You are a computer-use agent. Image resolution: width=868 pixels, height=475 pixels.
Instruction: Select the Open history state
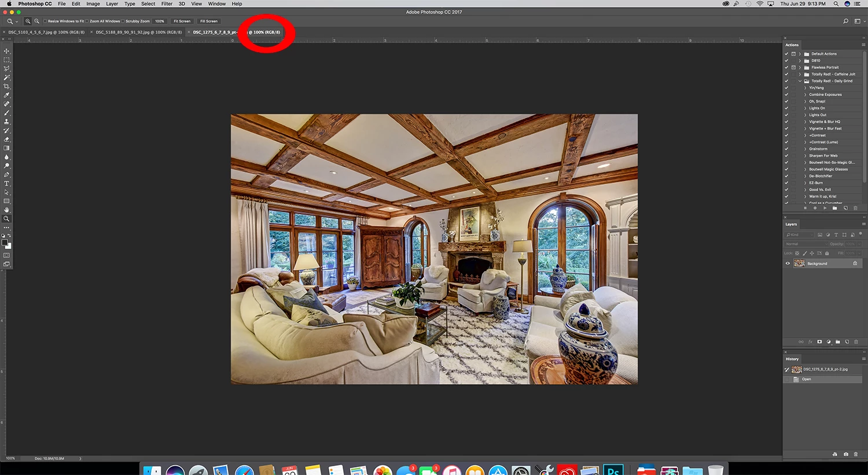pos(822,379)
